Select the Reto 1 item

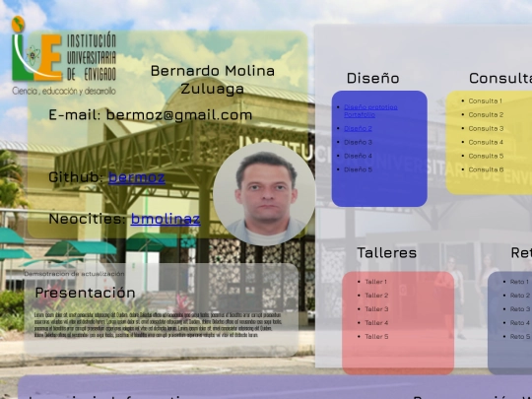tap(519, 282)
